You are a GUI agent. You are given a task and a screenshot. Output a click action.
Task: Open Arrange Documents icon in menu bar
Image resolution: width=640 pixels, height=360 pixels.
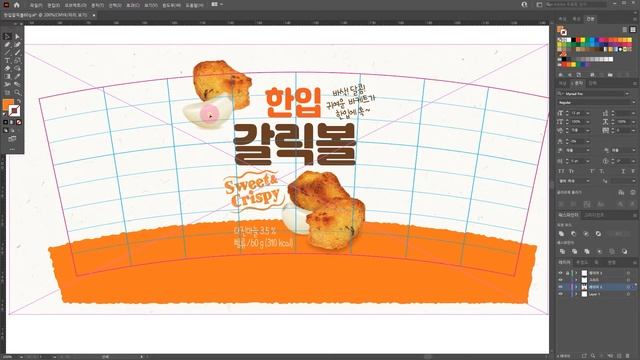[x=216, y=5]
